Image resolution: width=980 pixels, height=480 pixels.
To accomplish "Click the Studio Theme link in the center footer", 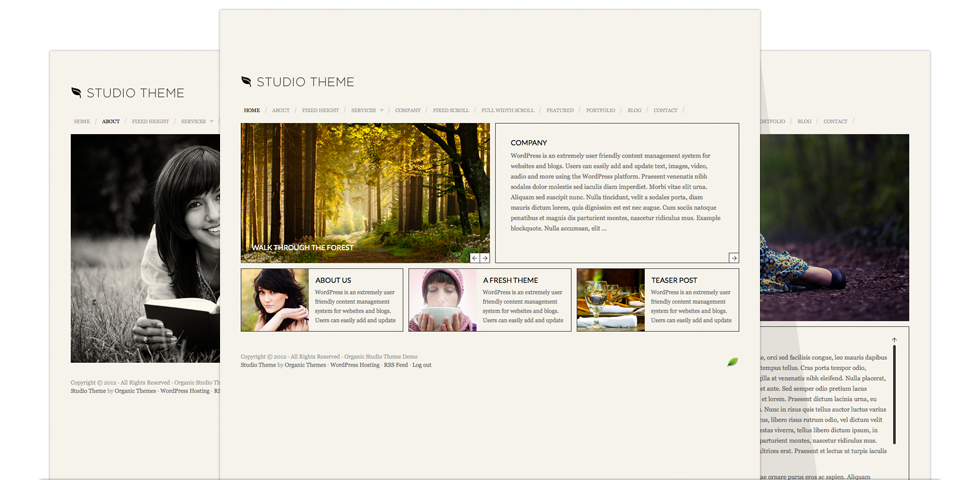I will tap(258, 365).
